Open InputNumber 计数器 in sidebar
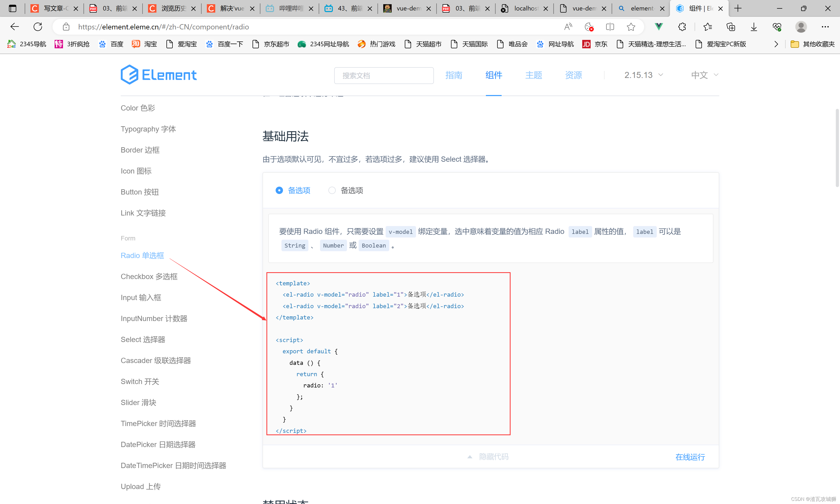 [x=154, y=319]
